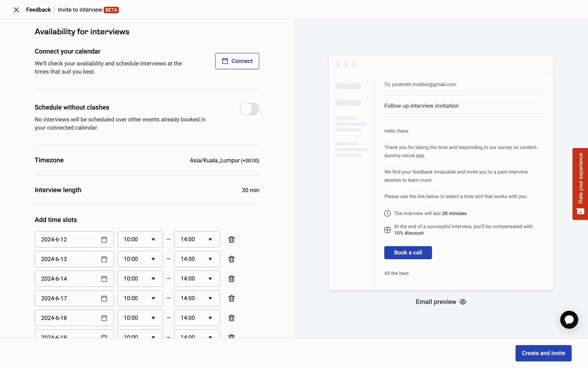Click the 2024-6-14 date input field
The height and width of the screenshot is (368, 588).
67,279
